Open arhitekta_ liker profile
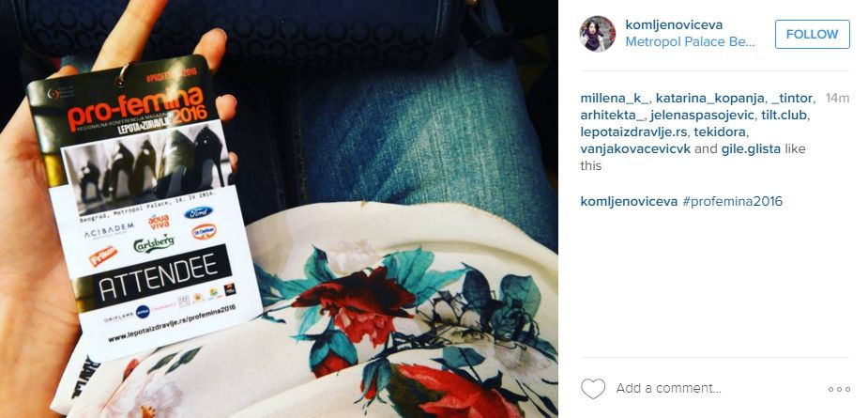The image size is (868, 418). click(x=612, y=116)
